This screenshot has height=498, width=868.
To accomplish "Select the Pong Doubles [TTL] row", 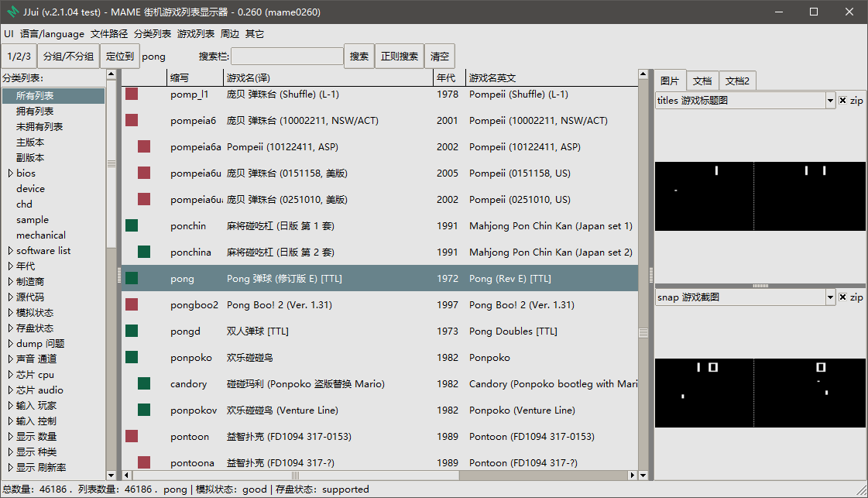I will point(379,331).
